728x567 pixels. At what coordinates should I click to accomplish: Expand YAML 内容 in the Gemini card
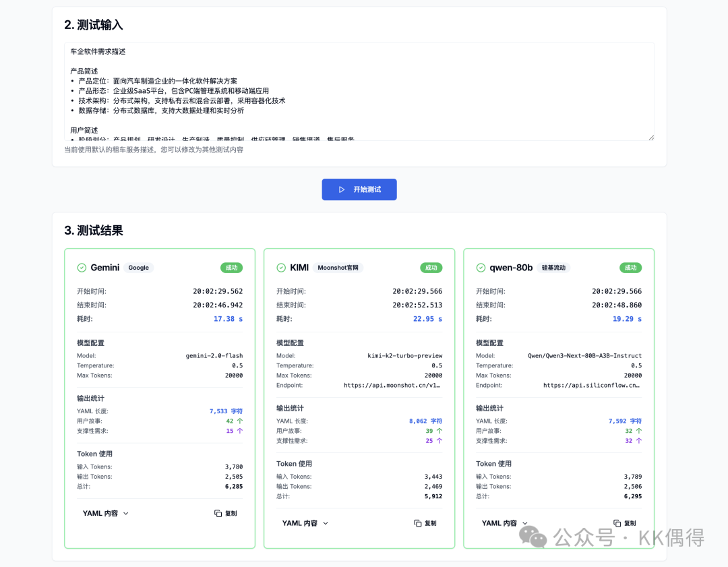click(105, 513)
